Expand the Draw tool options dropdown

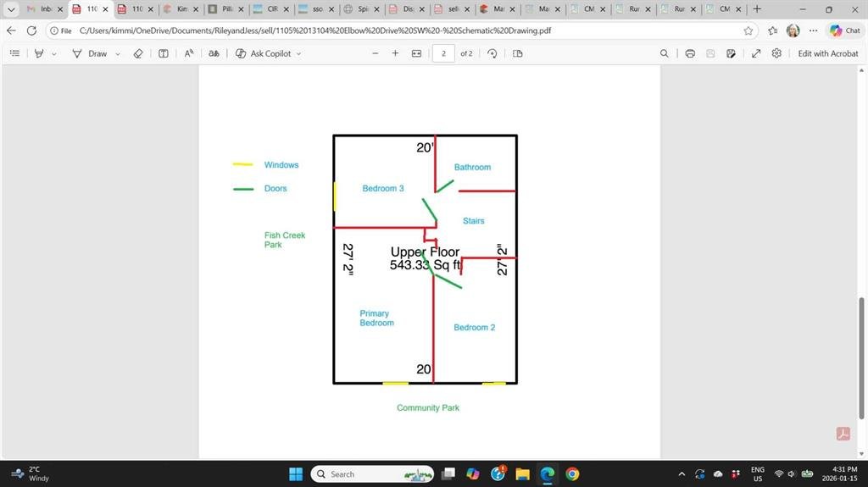pos(118,53)
